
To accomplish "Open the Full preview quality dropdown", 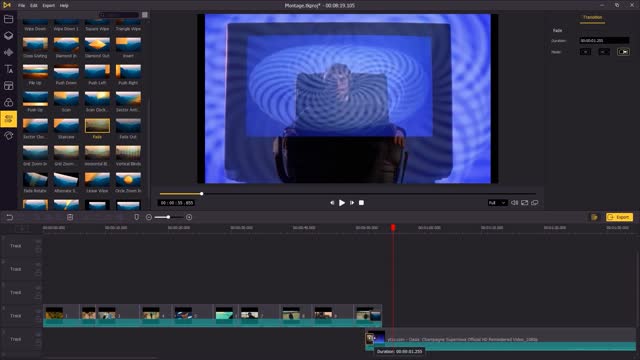I will pos(497,203).
